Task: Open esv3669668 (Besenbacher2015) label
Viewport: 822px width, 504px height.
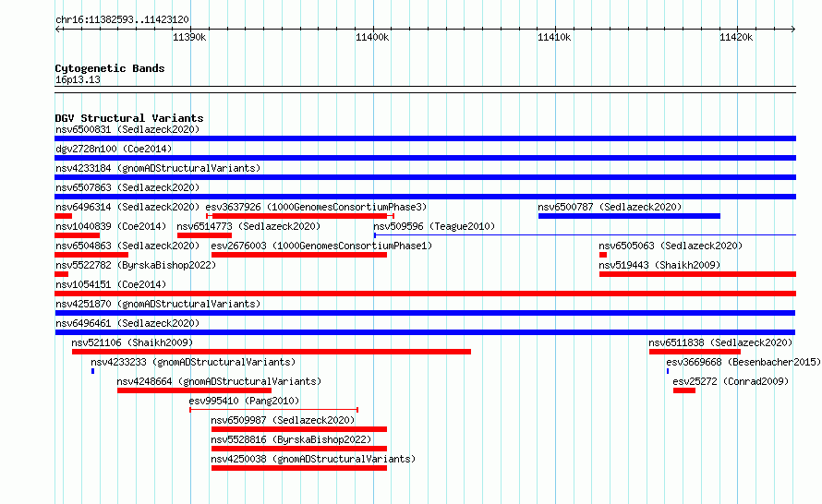Action: 743,362
